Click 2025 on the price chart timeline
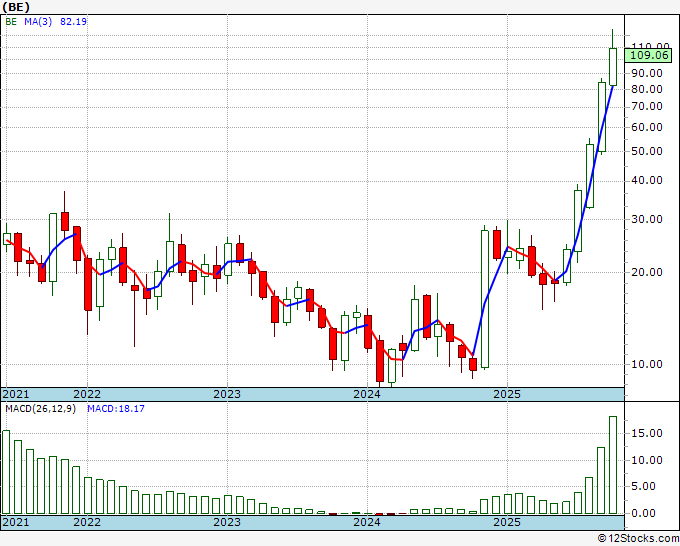The image size is (680, 546). [x=507, y=394]
